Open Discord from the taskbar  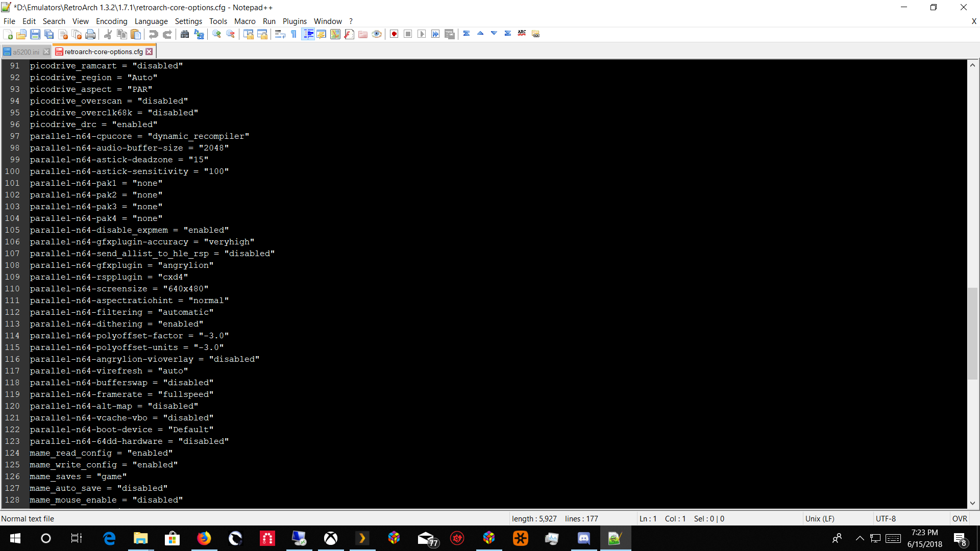pos(583,538)
